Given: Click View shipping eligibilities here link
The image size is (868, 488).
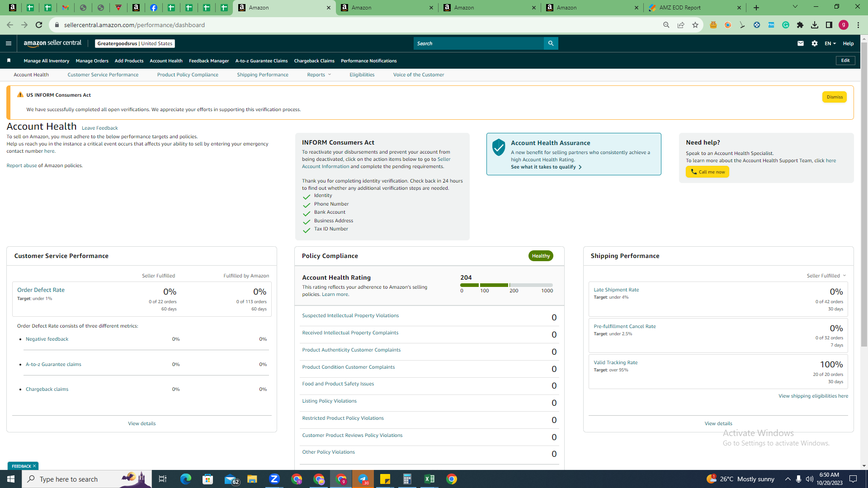Looking at the screenshot, I should (x=813, y=396).
